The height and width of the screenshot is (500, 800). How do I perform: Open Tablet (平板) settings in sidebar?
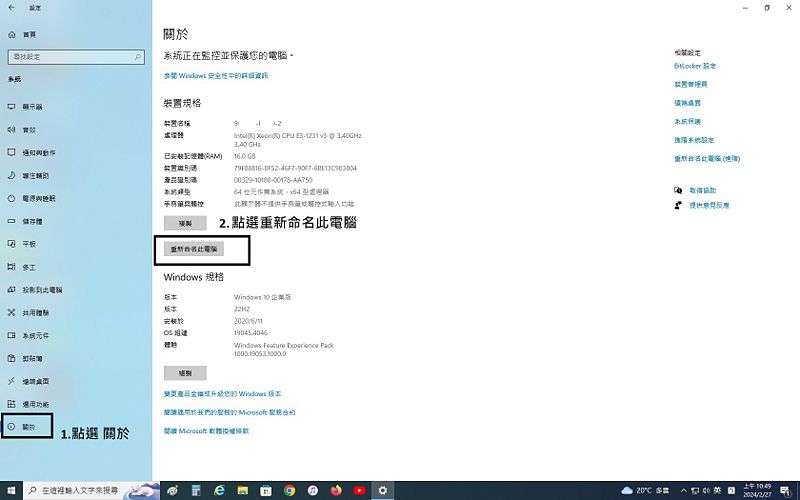(22, 244)
